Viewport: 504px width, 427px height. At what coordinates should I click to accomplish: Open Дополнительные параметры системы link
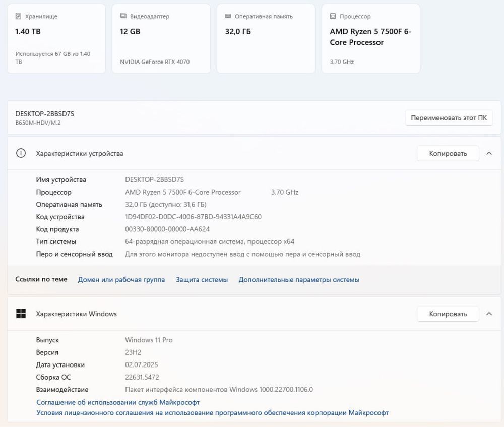(x=298, y=280)
